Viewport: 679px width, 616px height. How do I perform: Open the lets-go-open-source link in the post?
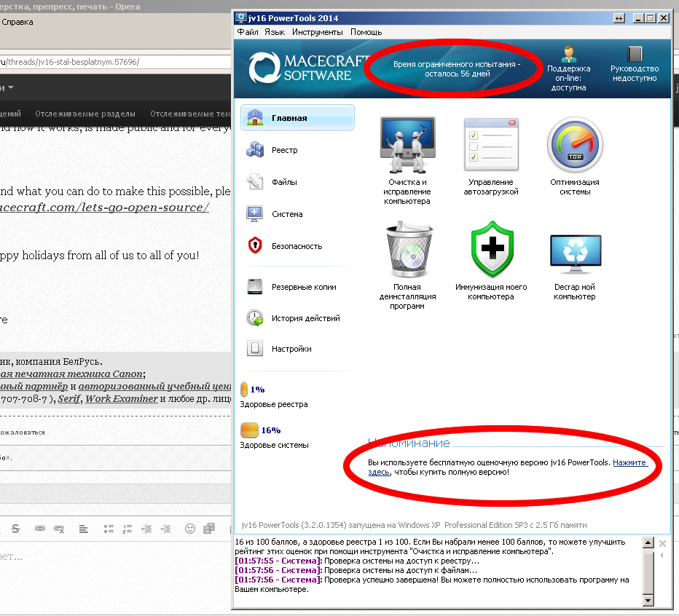(x=104, y=208)
